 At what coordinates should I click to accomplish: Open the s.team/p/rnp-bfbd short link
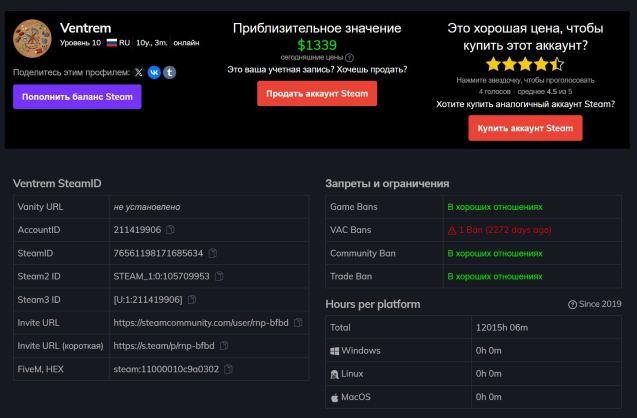pos(164,346)
